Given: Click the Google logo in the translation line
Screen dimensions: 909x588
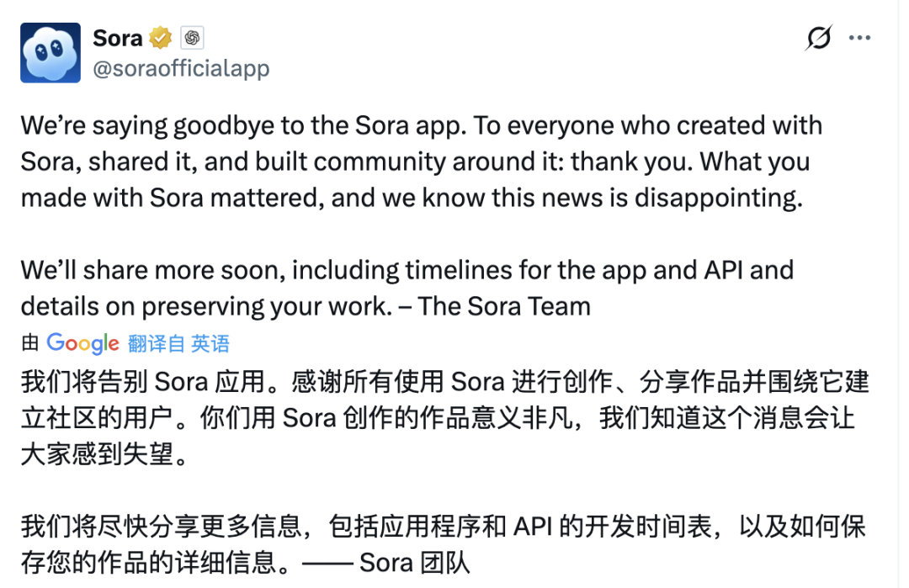Looking at the screenshot, I should point(81,343).
